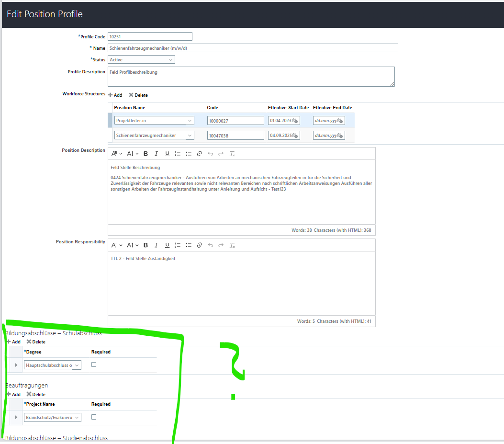The height and width of the screenshot is (444, 504).
Task: Click Underline in Position Responsibility toolbar
Action: (167, 245)
